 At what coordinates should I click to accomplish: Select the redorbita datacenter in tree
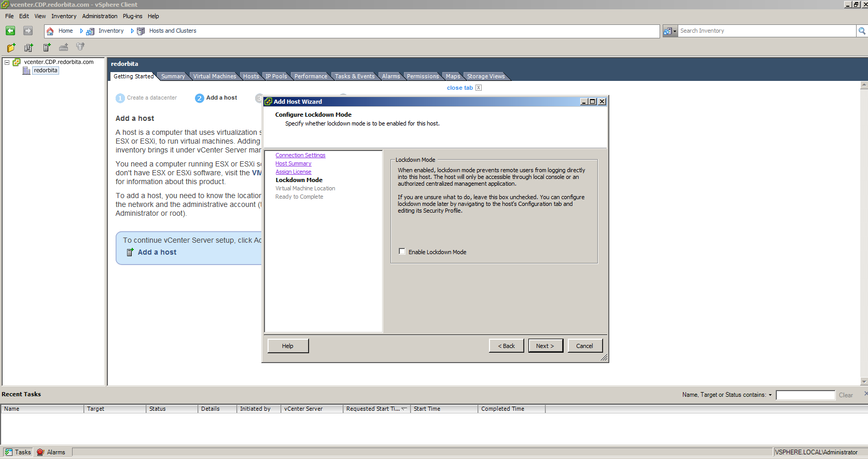pyautogui.click(x=46, y=71)
